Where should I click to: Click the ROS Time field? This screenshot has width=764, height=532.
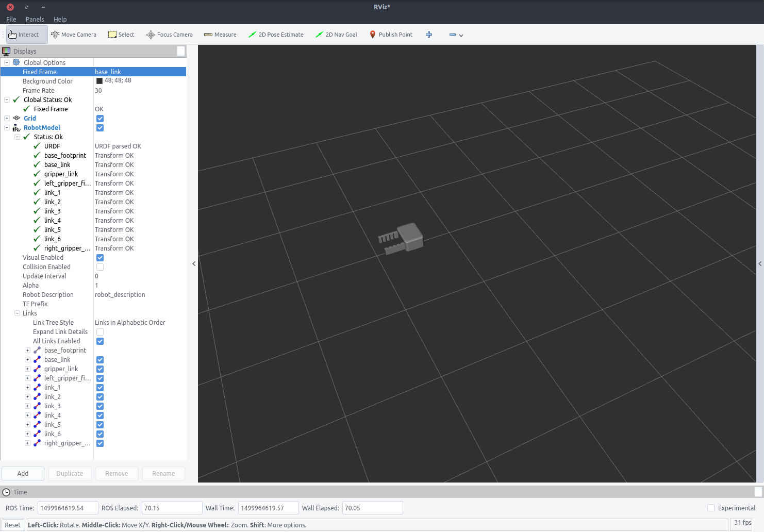[68, 508]
